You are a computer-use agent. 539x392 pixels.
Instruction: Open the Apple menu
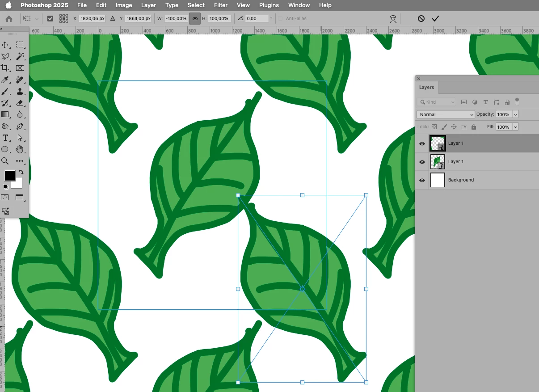[8, 5]
